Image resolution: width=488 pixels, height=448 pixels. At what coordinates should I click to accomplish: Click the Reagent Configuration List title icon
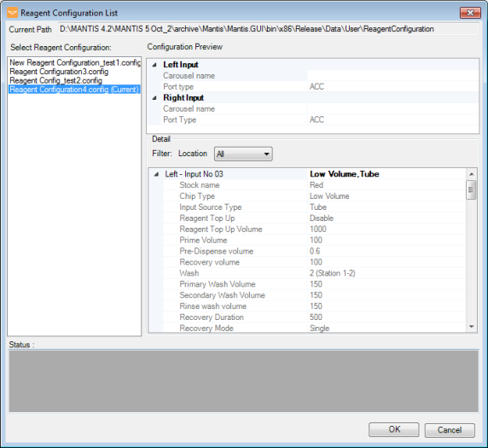13,13
